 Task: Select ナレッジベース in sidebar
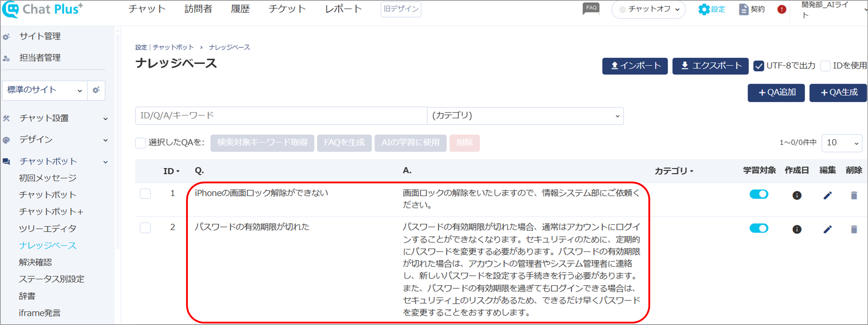point(48,245)
